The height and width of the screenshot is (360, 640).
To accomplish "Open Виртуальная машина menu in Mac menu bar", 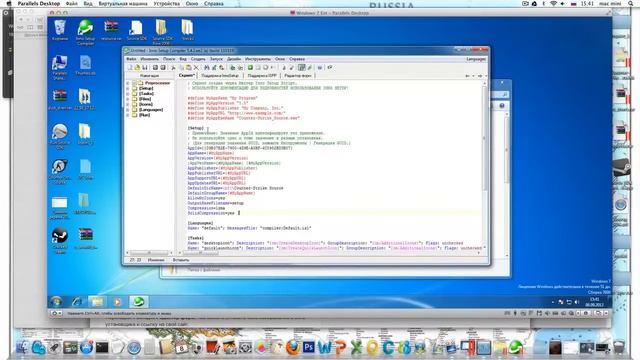I will pyautogui.click(x=123, y=3).
